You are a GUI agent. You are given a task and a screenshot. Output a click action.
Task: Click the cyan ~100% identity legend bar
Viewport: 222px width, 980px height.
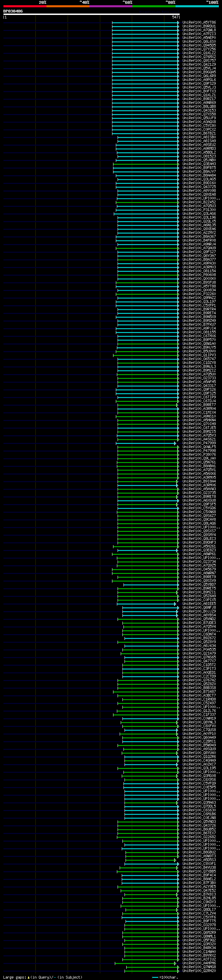[x=197, y=6]
